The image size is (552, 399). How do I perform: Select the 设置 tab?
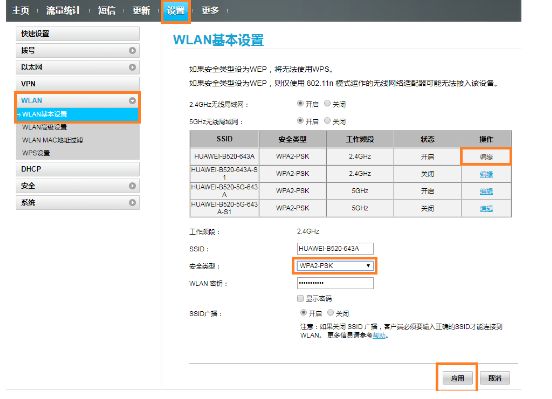coord(176,11)
